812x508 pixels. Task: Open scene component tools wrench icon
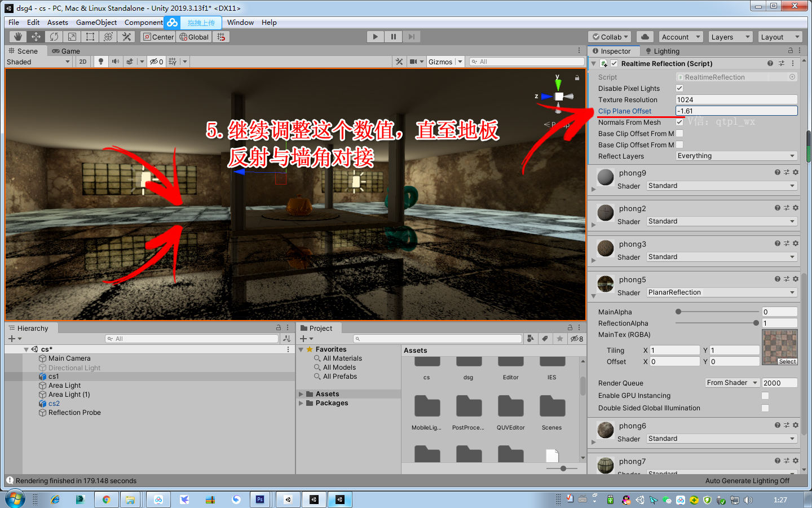pyautogui.click(x=399, y=62)
